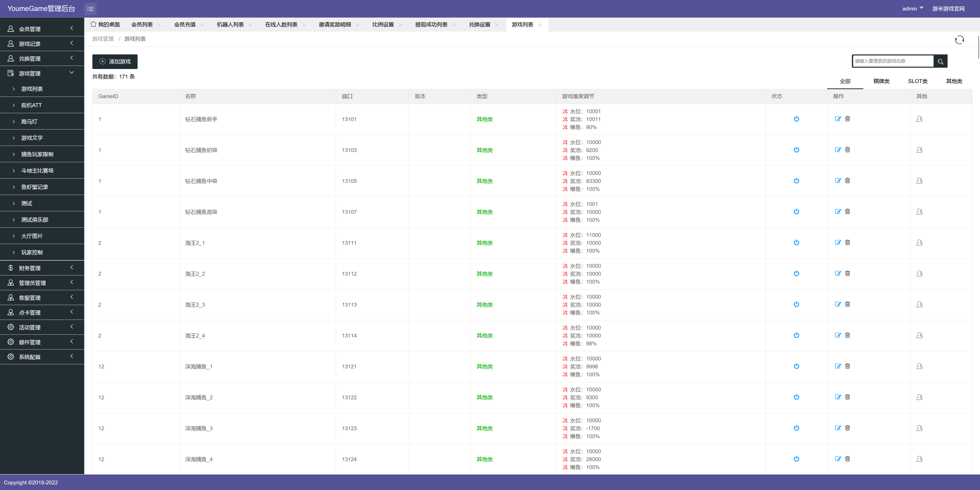The width and height of the screenshot is (980, 490).
Task: Focus the game name search field
Action: (x=892, y=61)
